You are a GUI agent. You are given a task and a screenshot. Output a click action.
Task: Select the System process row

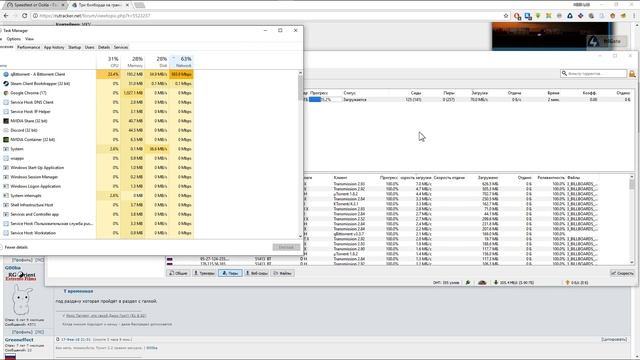coord(97,149)
